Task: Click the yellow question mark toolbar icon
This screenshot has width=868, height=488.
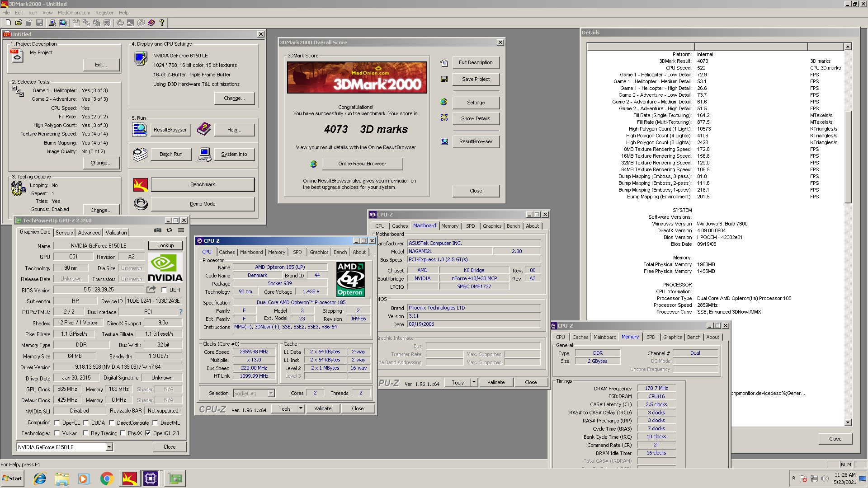Action: pos(161,23)
